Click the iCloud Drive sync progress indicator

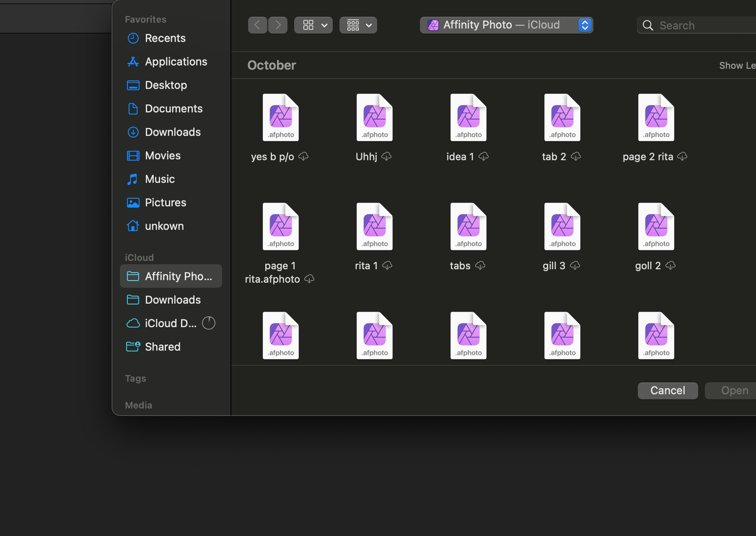pos(209,323)
